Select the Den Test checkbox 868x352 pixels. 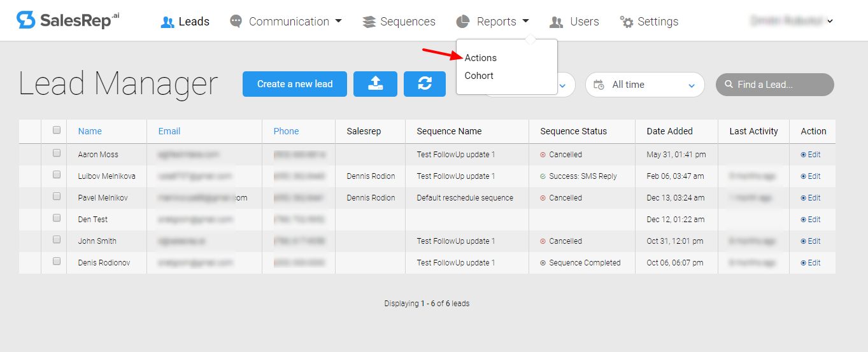pyautogui.click(x=57, y=218)
